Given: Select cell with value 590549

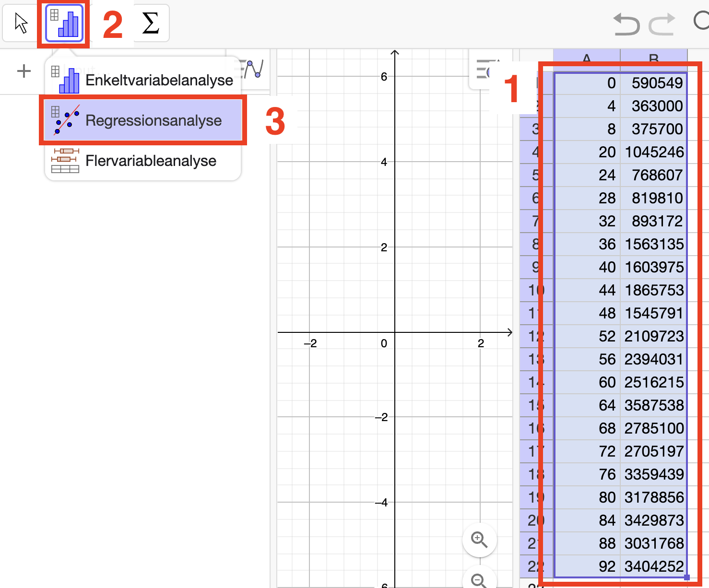Looking at the screenshot, I should tap(653, 83).
